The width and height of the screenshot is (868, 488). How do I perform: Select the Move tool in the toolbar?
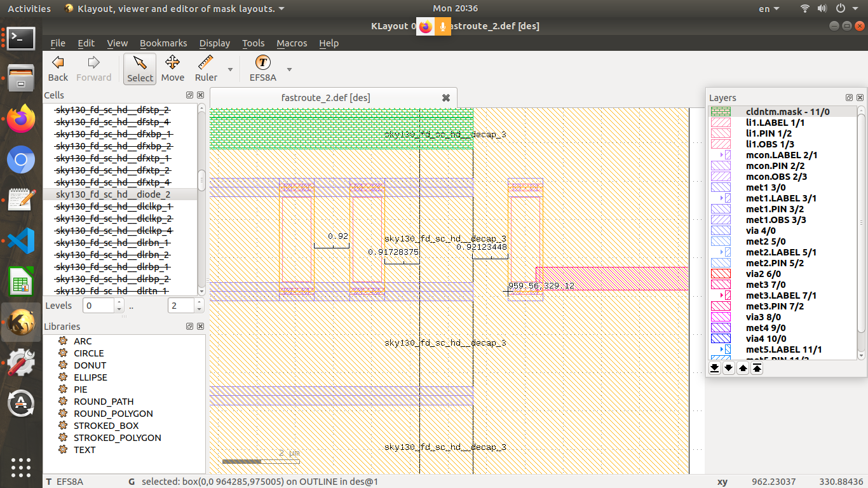pos(172,68)
